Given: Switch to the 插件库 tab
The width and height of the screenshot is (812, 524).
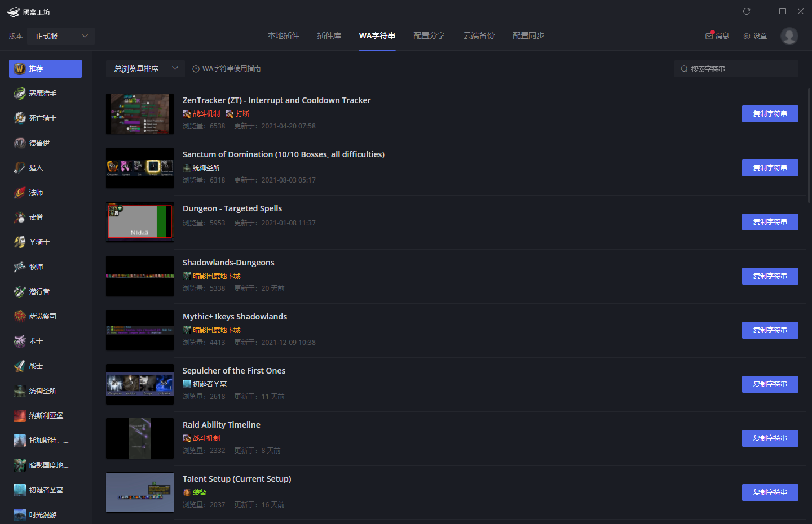Looking at the screenshot, I should 329,35.
